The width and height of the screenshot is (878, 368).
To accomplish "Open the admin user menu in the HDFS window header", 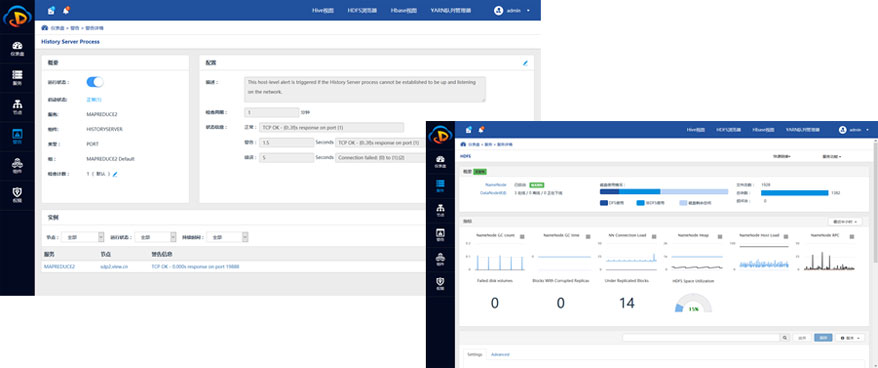I will tap(853, 129).
